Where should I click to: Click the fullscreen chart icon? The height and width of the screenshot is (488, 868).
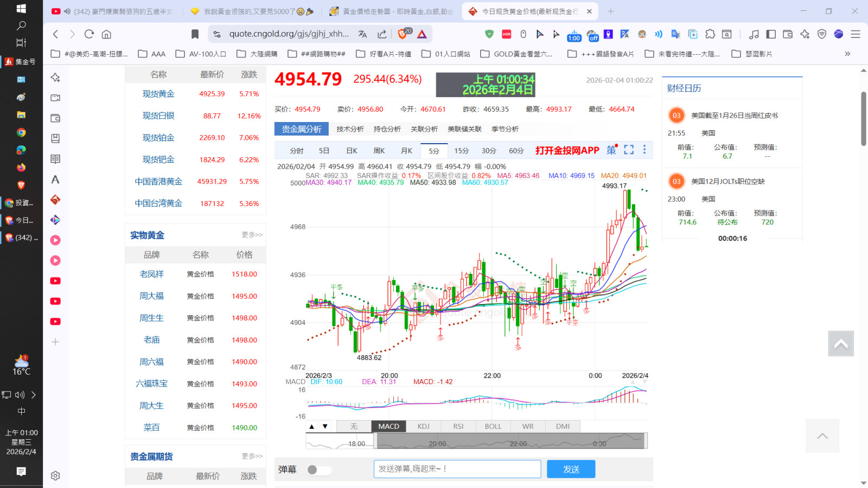[629, 150]
